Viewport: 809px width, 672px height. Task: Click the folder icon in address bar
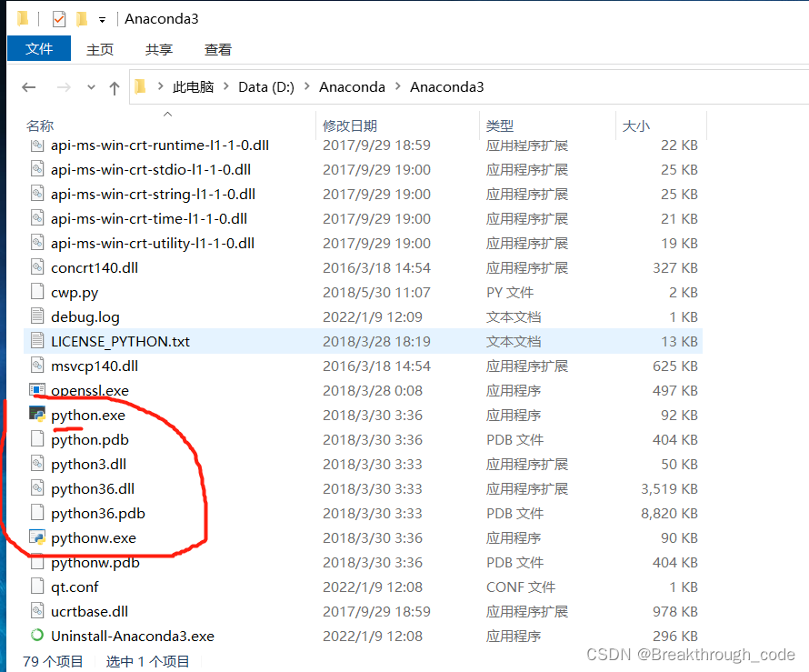click(x=140, y=86)
